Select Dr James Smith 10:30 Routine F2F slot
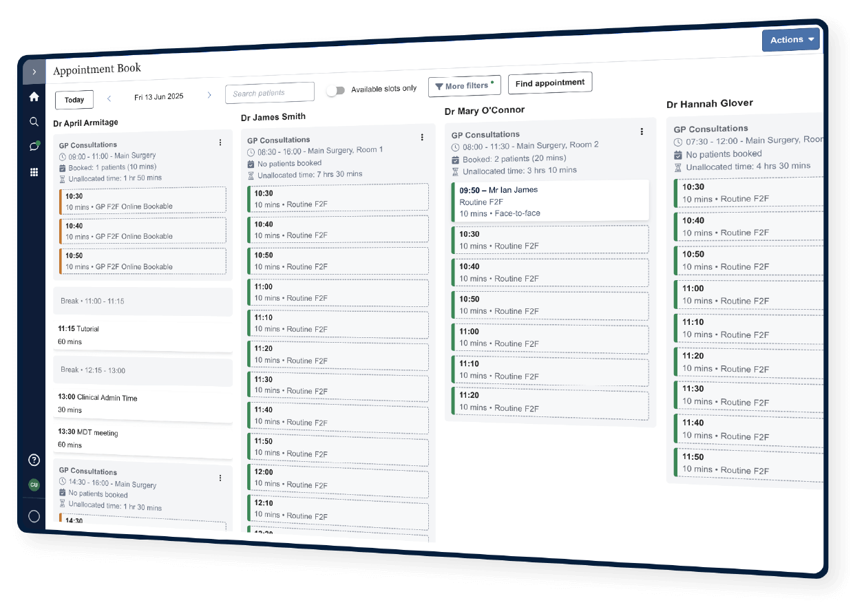 [337, 198]
